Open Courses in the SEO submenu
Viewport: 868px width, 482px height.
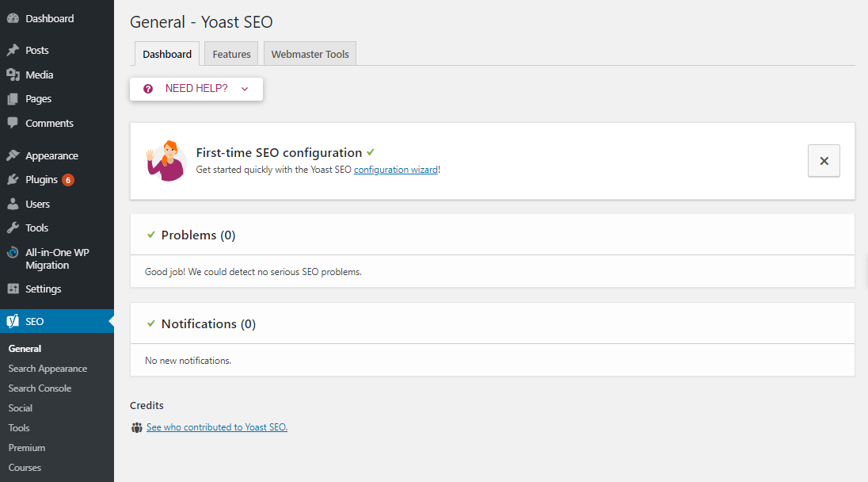click(25, 468)
